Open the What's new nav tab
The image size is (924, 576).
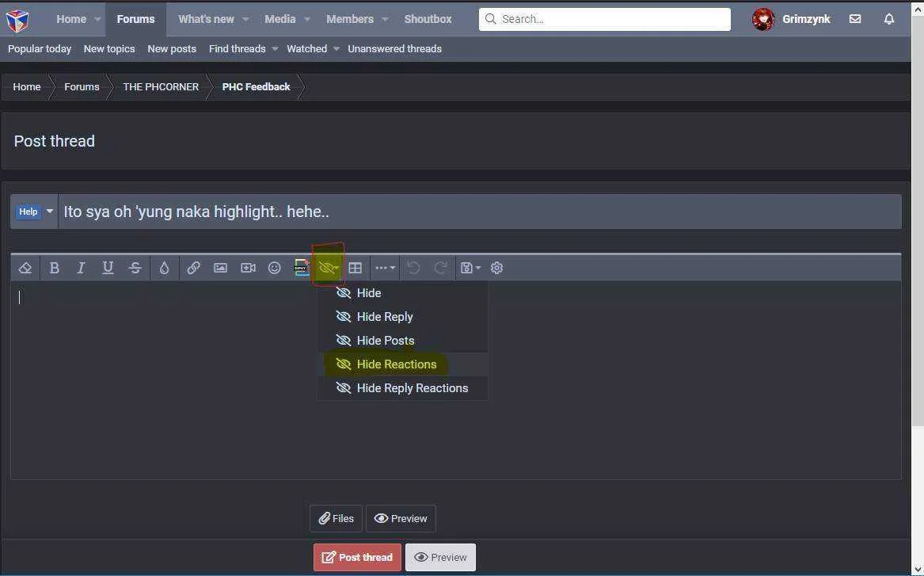click(x=206, y=20)
